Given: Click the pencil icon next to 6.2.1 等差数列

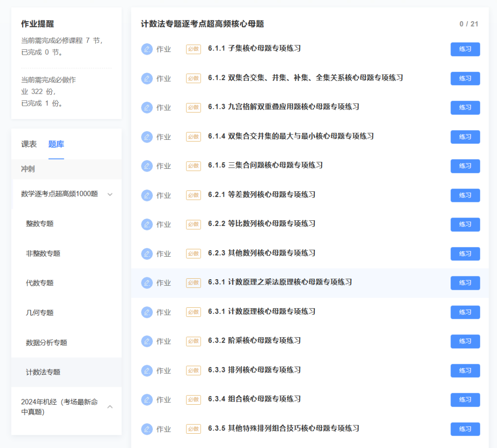Looking at the screenshot, I should tap(147, 195).
